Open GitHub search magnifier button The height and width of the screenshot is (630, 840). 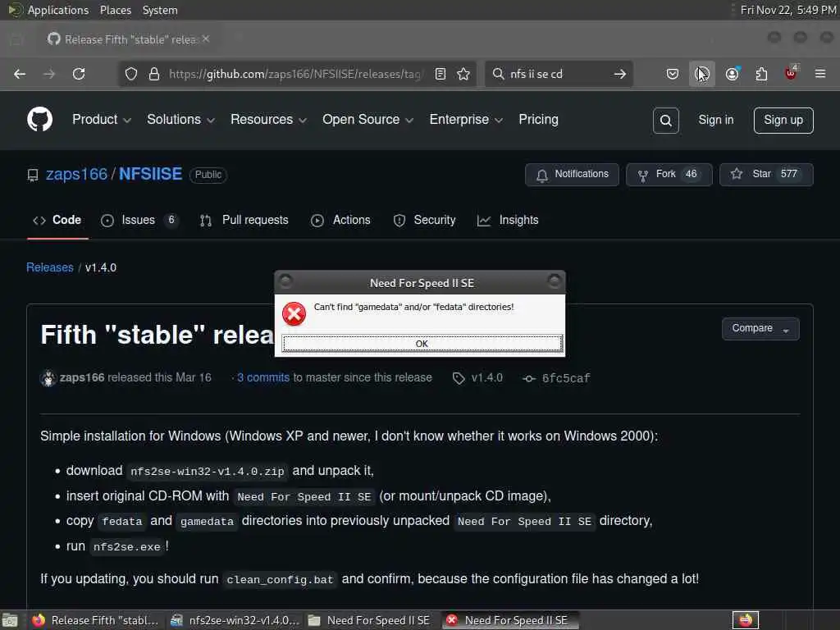666,121
